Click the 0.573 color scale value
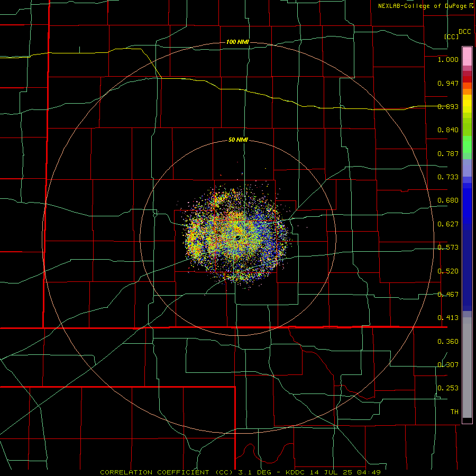The width and height of the screenshot is (476, 476). tap(448, 248)
